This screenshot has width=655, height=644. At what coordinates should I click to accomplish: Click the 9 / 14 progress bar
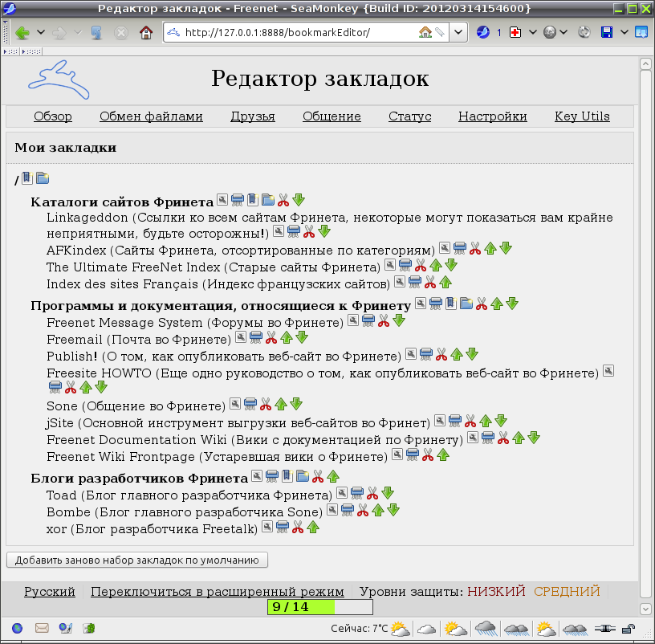(x=320, y=607)
